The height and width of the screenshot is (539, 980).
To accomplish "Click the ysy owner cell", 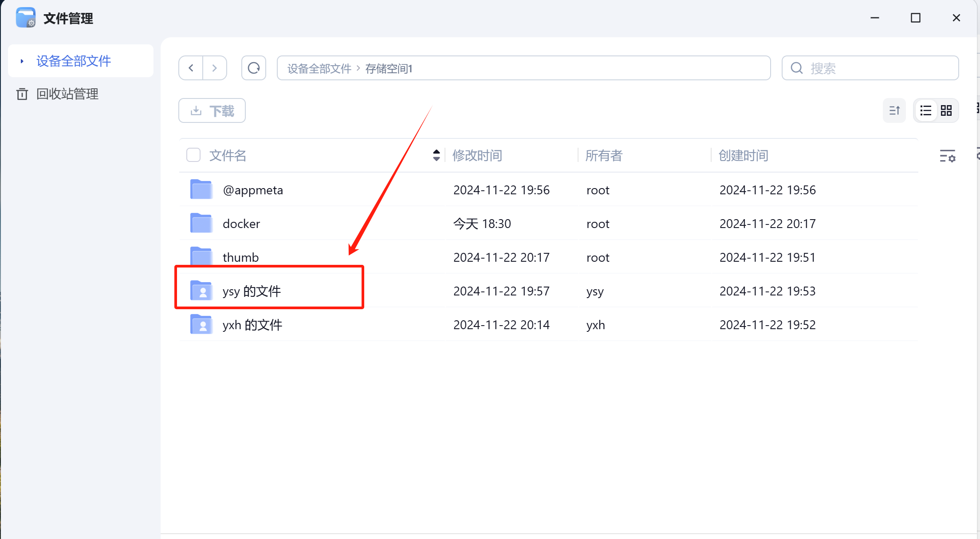I will click(595, 291).
